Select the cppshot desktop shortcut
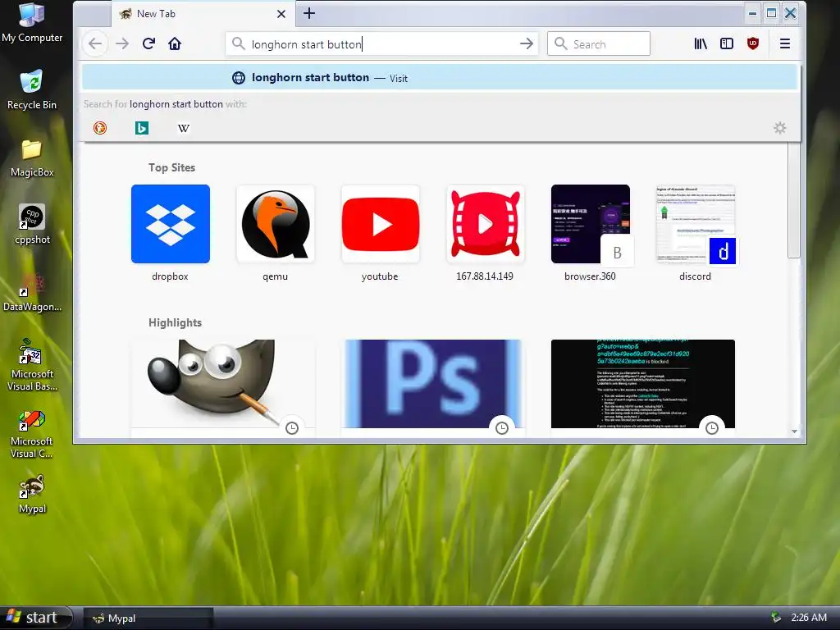 pyautogui.click(x=32, y=225)
